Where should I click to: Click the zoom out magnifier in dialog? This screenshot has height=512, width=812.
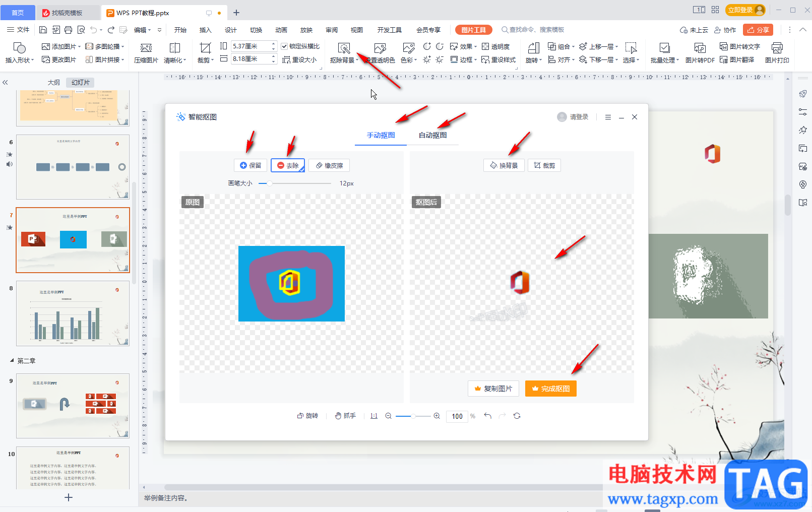[x=389, y=416]
